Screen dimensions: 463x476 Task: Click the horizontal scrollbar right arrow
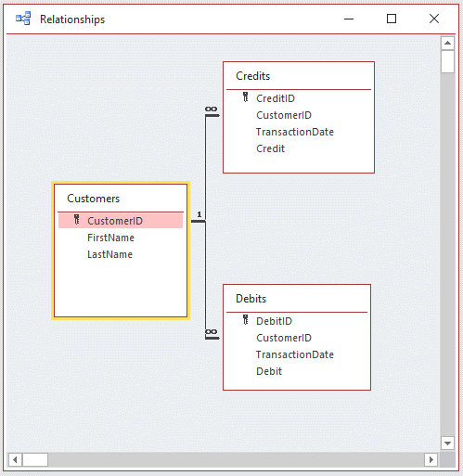click(431, 459)
